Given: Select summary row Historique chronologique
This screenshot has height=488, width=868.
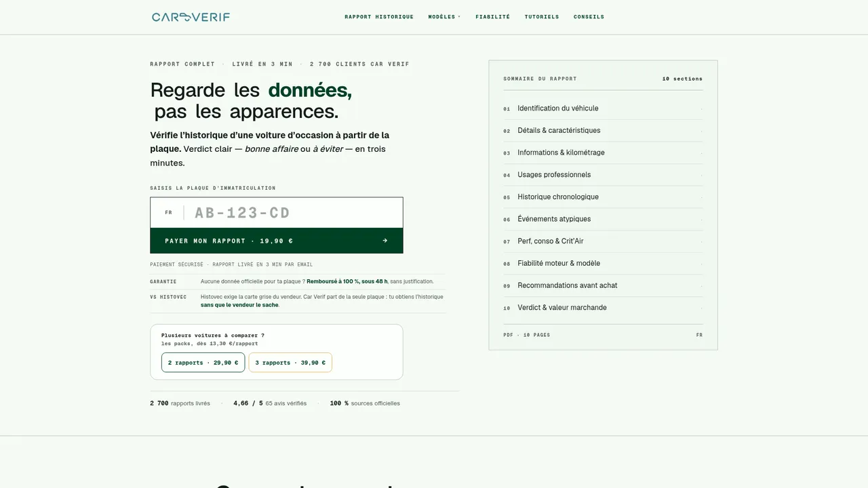Looking at the screenshot, I should click(603, 197).
